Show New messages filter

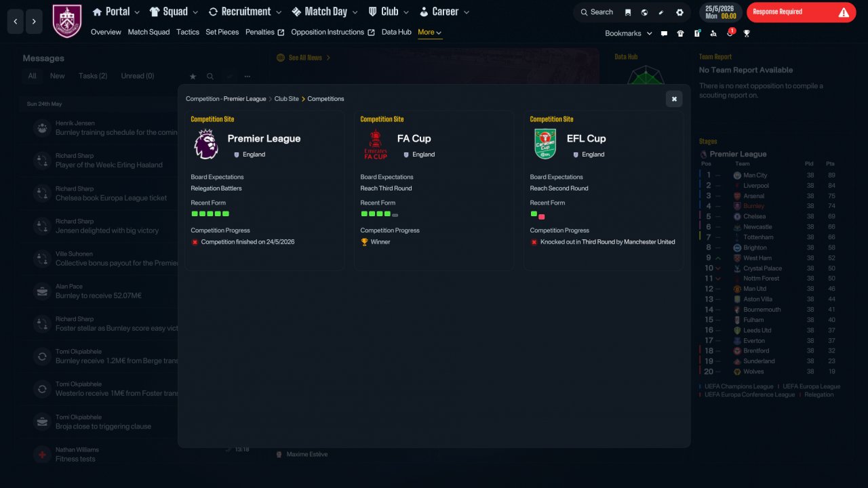[x=57, y=76]
